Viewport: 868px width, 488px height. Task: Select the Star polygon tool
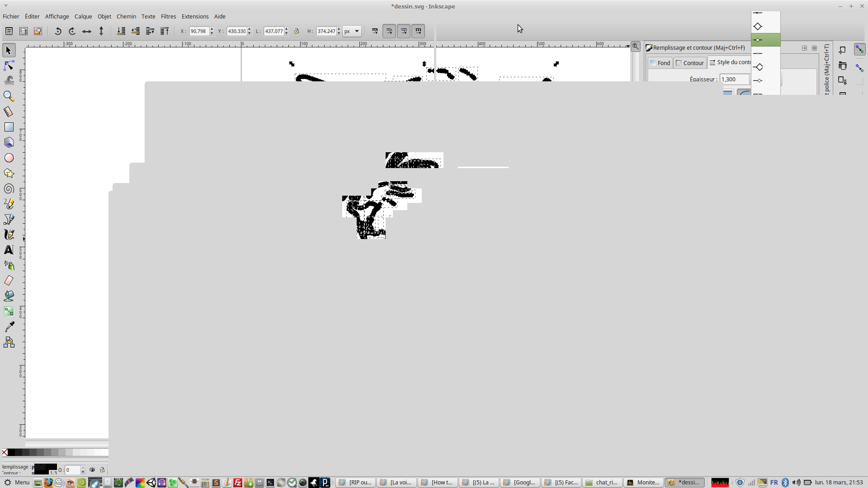coord(9,174)
